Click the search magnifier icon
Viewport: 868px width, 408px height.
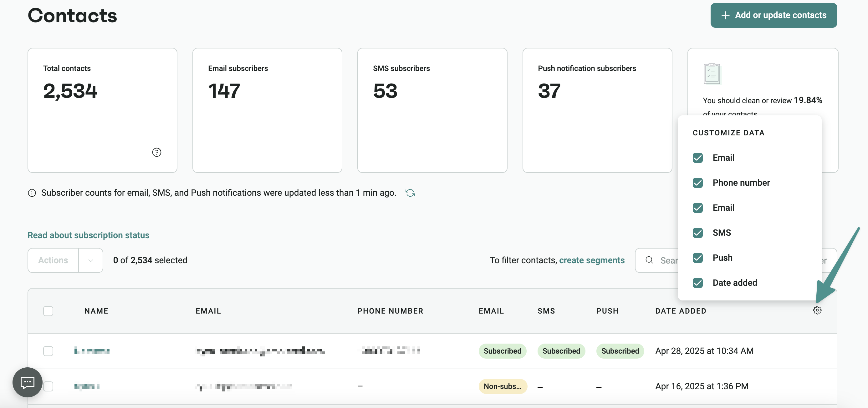coord(649,260)
